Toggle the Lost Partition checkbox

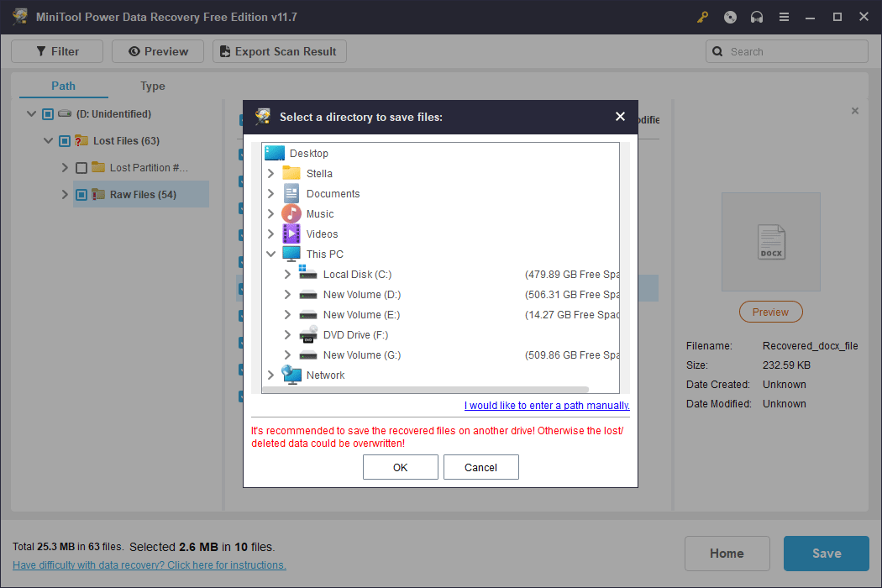tap(81, 168)
